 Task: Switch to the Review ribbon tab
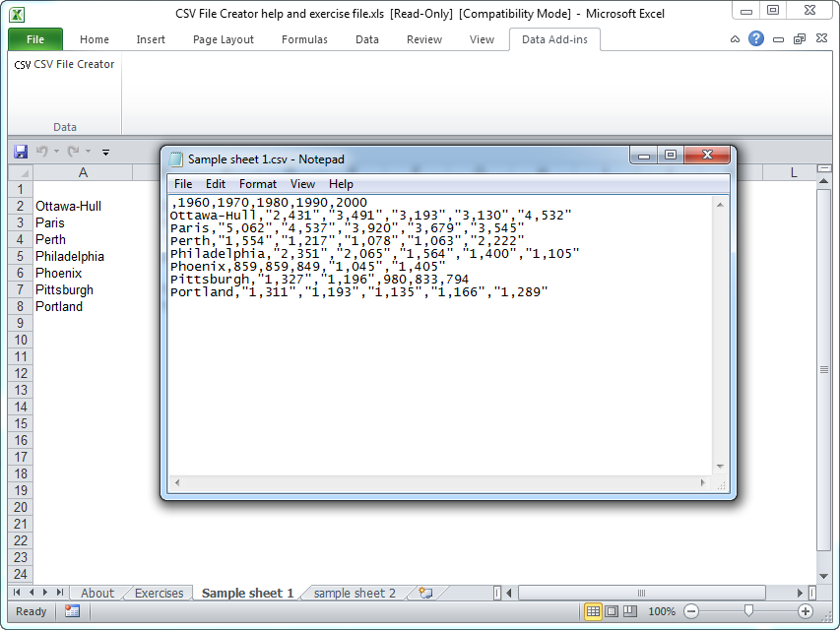pos(424,39)
